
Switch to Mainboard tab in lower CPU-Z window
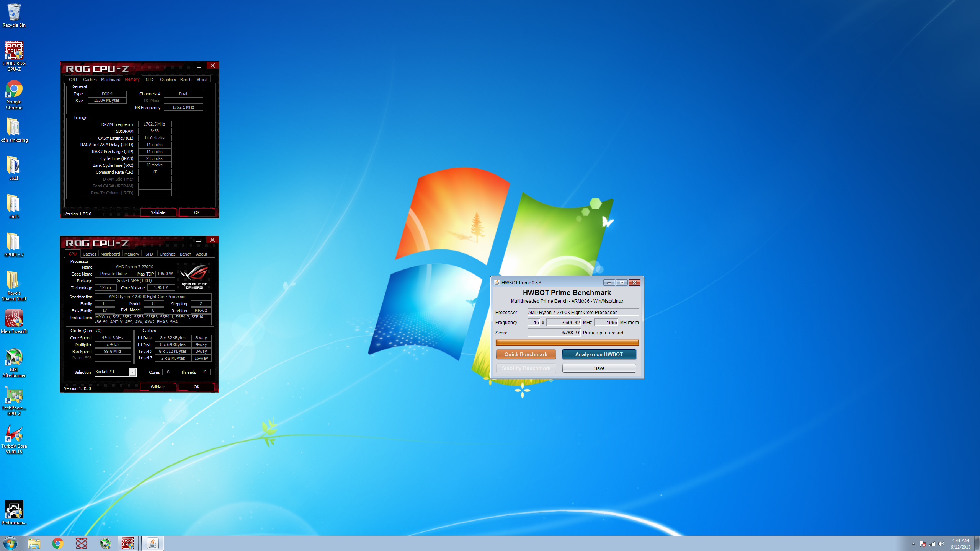(x=110, y=254)
